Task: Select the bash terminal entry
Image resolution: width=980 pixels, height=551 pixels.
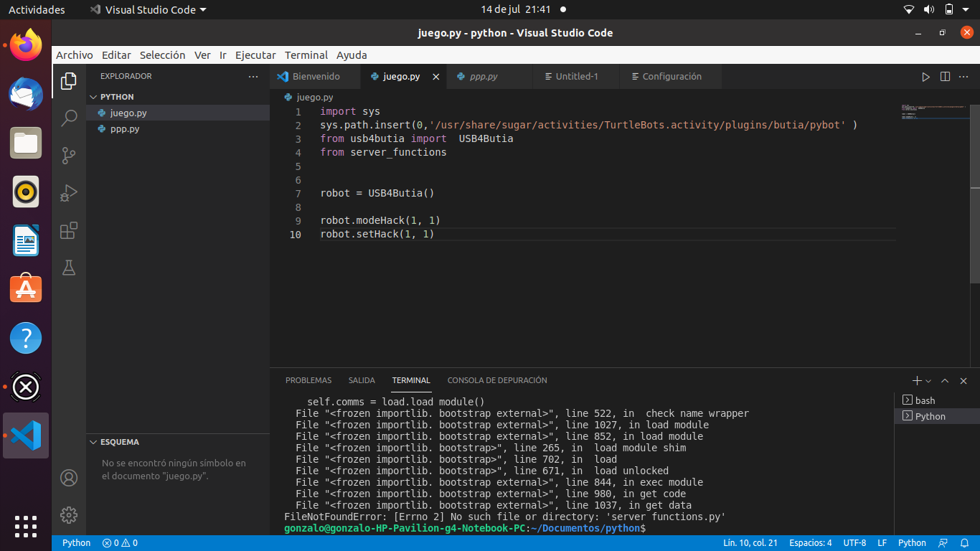Action: [937, 400]
